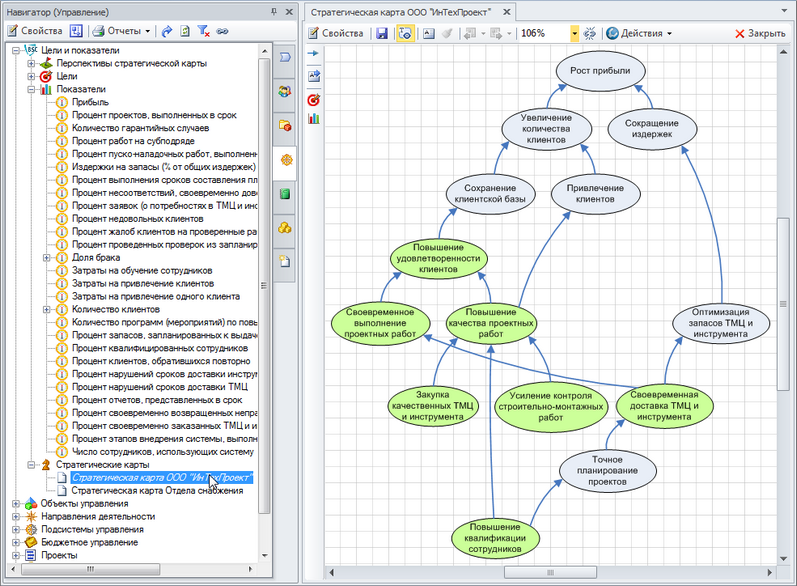Expand the Объекты управления tree node
This screenshot has width=797, height=586.
[15, 503]
